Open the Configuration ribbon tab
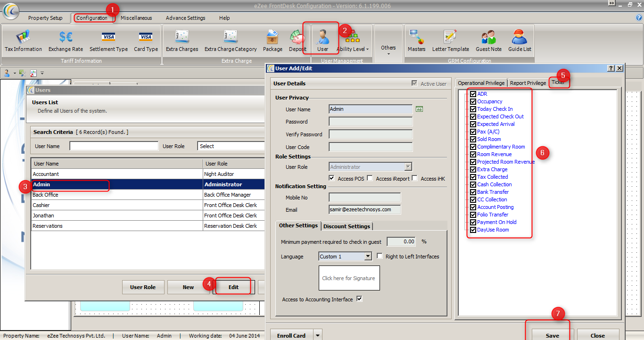The width and height of the screenshot is (644, 340). [92, 18]
